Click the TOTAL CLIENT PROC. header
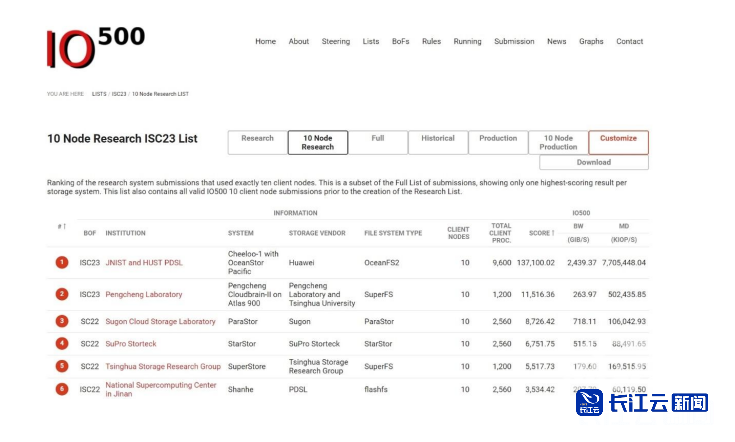 (x=500, y=233)
